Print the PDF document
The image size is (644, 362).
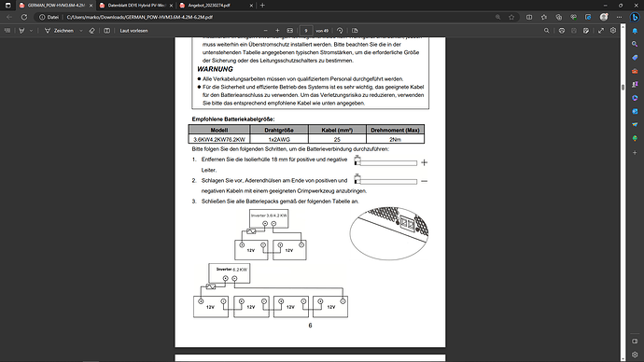(x=562, y=31)
